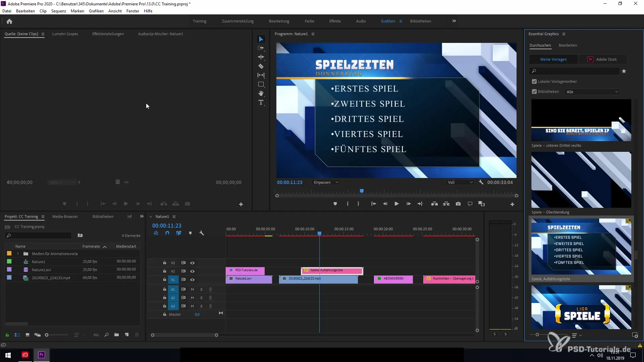The width and height of the screenshot is (644, 362).
Task: Hide track V3 with eye icon
Action: (192, 263)
